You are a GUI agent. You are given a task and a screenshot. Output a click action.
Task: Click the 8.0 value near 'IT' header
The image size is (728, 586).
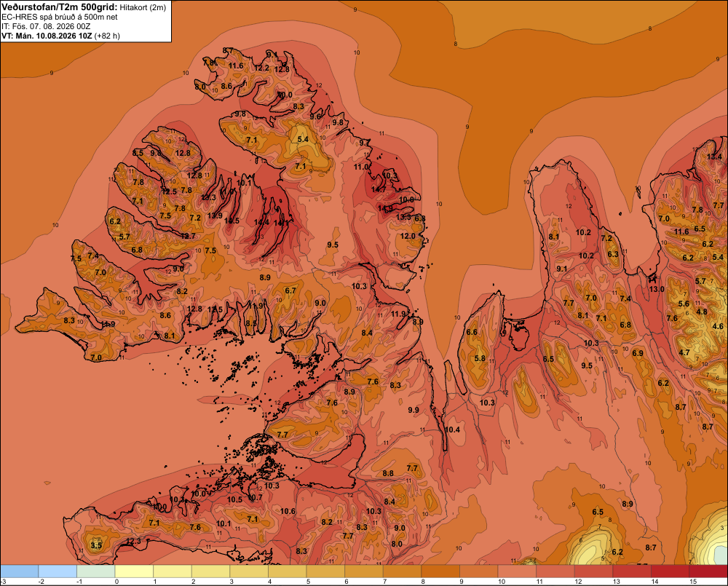tap(200, 87)
